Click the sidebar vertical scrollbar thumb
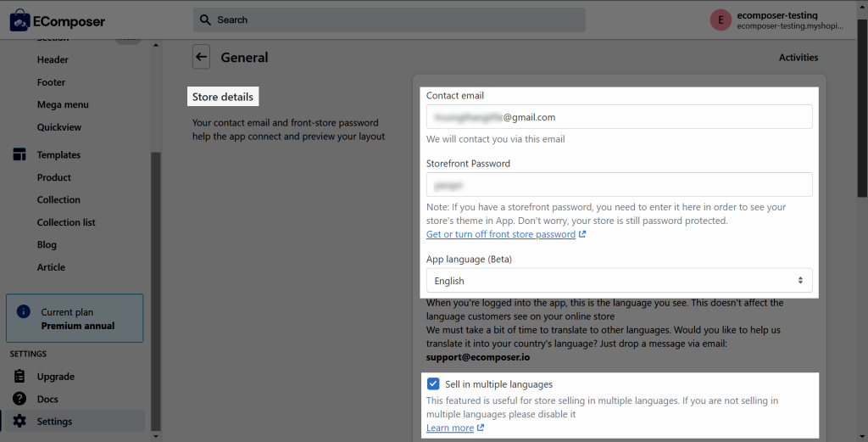 [x=156, y=291]
